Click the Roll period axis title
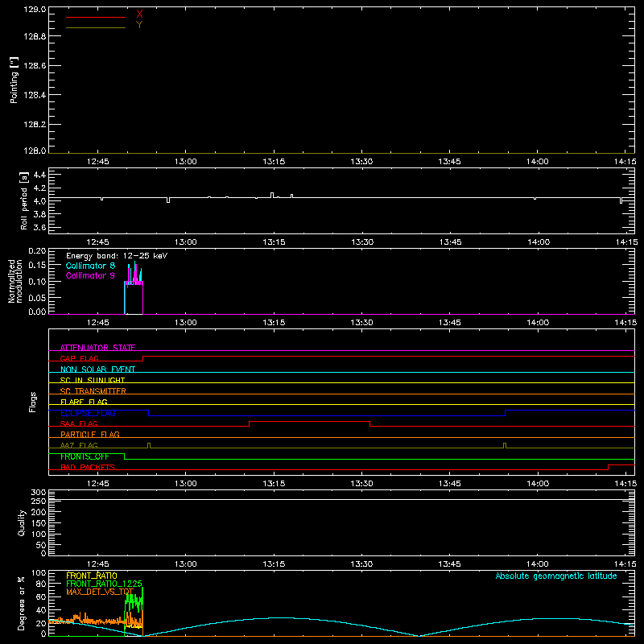The height and width of the screenshot is (644, 644). (24, 200)
